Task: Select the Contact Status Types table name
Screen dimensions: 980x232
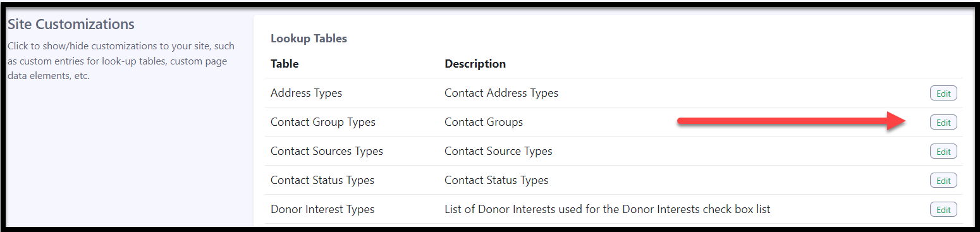Action: 322,180
